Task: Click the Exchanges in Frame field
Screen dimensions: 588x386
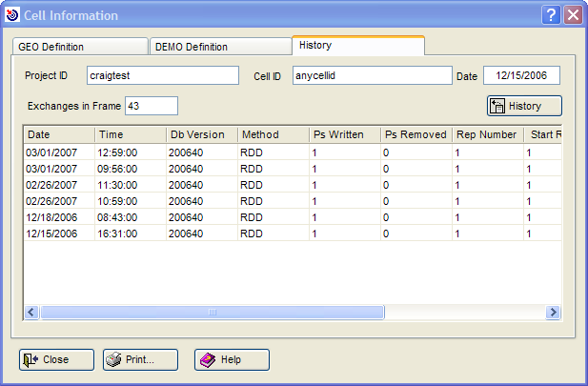Action: coord(151,106)
